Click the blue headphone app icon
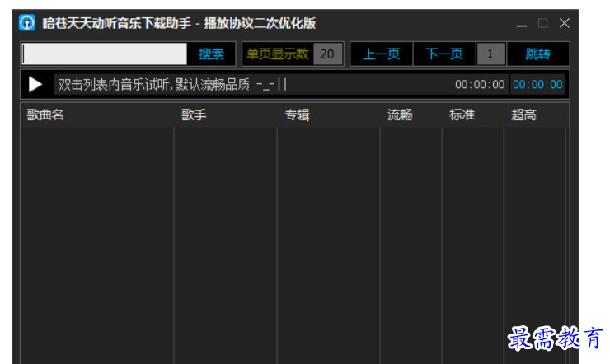Viewport: 610px width, 364px height. [27, 22]
